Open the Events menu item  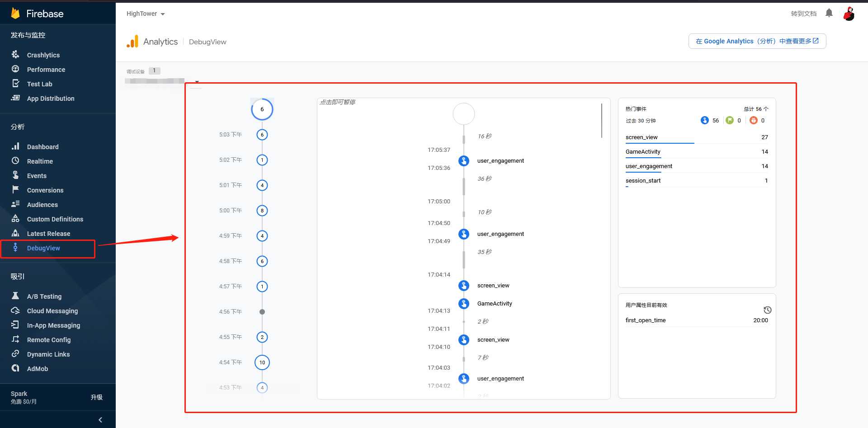coord(37,176)
